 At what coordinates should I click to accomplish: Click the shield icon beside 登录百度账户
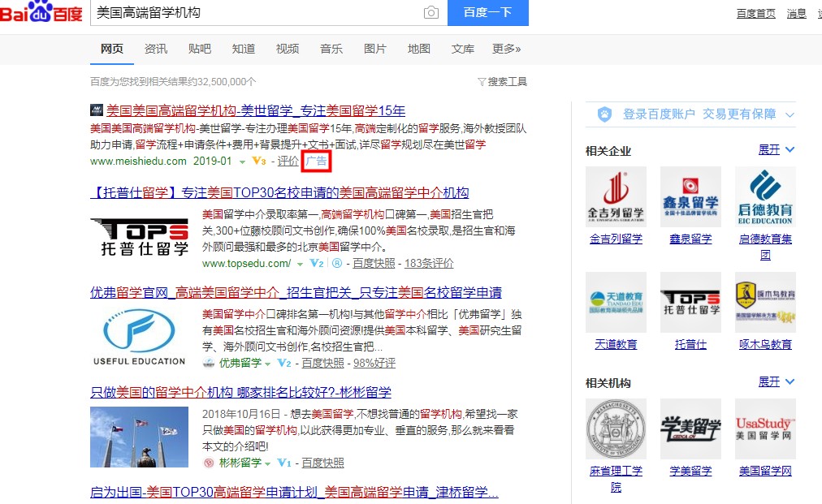tap(604, 114)
